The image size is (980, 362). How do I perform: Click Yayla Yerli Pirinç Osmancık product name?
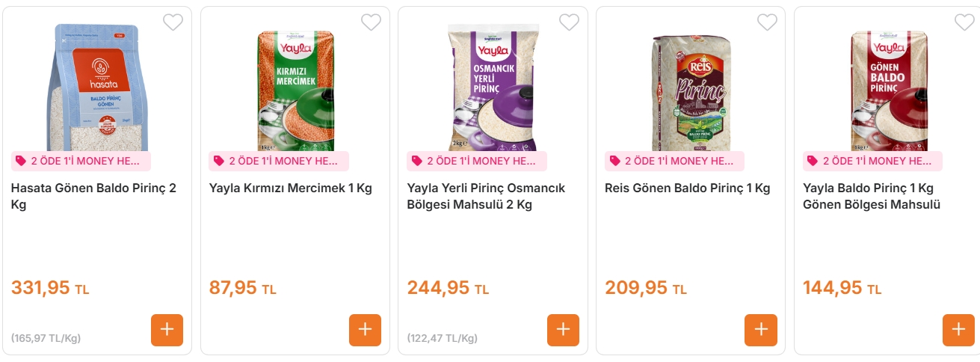(x=486, y=197)
